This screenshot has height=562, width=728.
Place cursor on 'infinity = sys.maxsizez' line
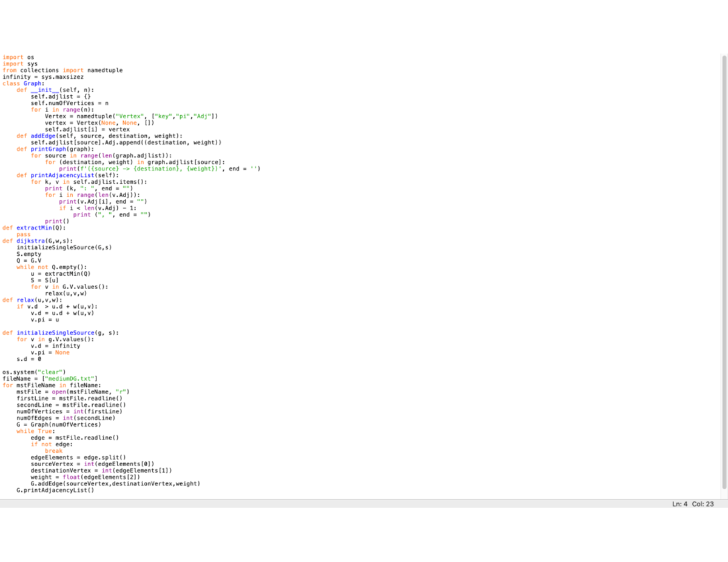click(x=43, y=77)
